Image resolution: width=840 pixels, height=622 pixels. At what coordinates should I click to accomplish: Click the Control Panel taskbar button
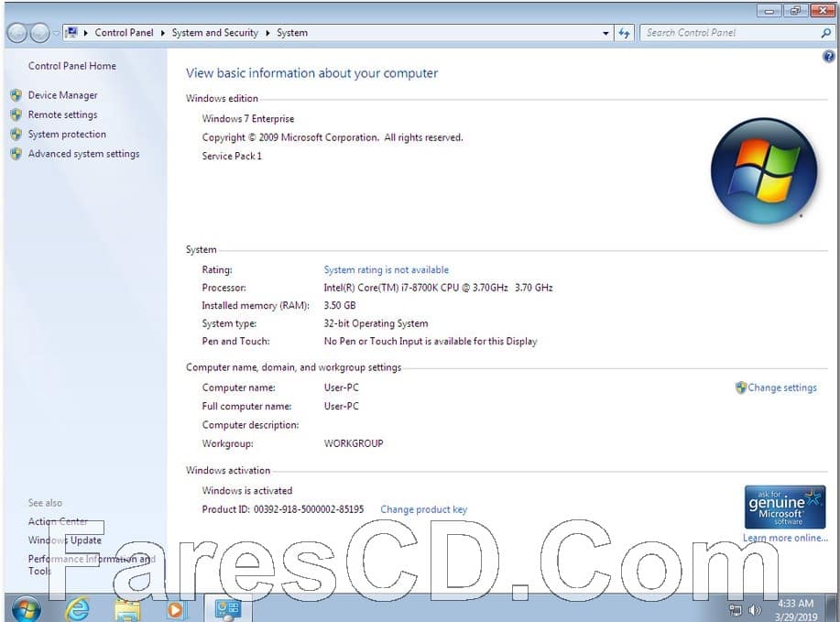click(x=228, y=609)
